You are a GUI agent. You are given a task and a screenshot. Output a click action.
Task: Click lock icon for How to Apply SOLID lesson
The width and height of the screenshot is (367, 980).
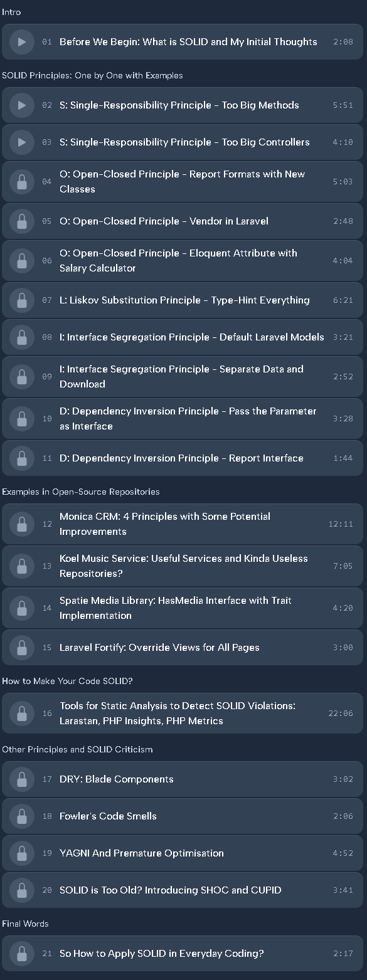[x=21, y=954]
